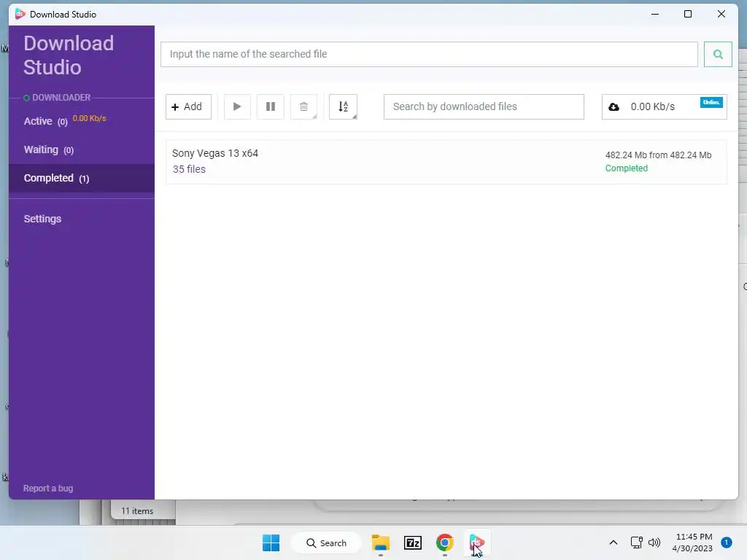
Task: Click the notification count badge
Action: pos(727,542)
